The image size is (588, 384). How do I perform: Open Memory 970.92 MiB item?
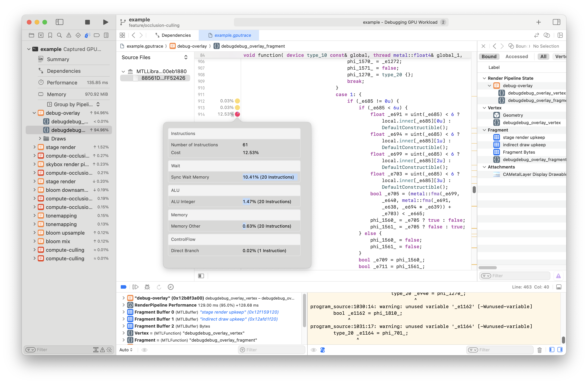[74, 94]
